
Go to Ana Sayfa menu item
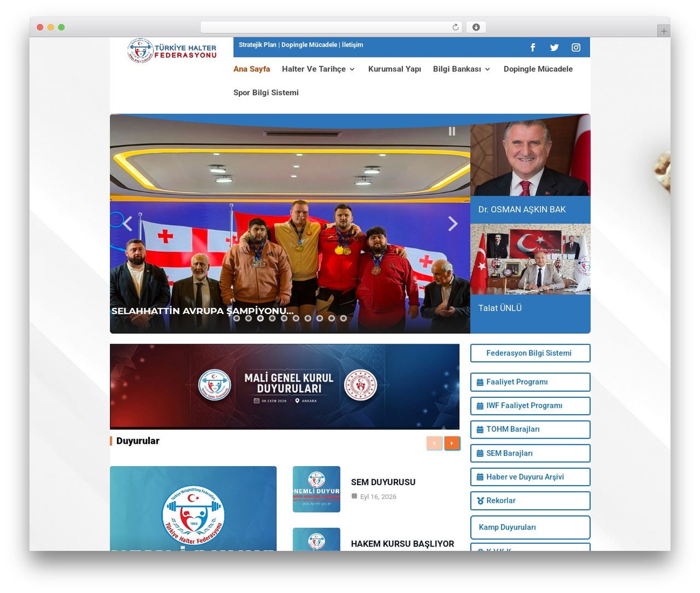click(x=252, y=69)
